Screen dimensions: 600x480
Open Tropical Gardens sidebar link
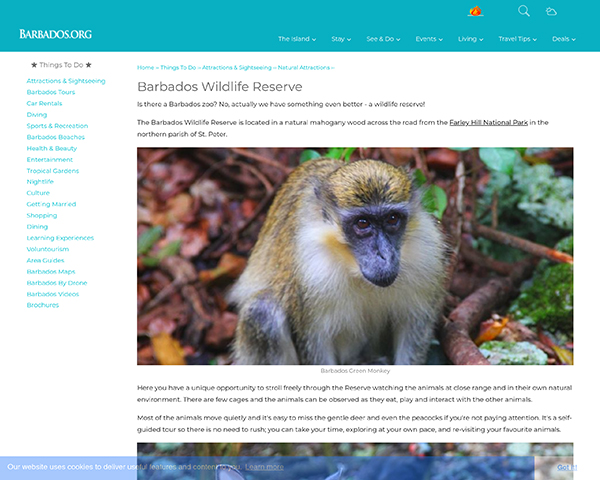(x=53, y=171)
